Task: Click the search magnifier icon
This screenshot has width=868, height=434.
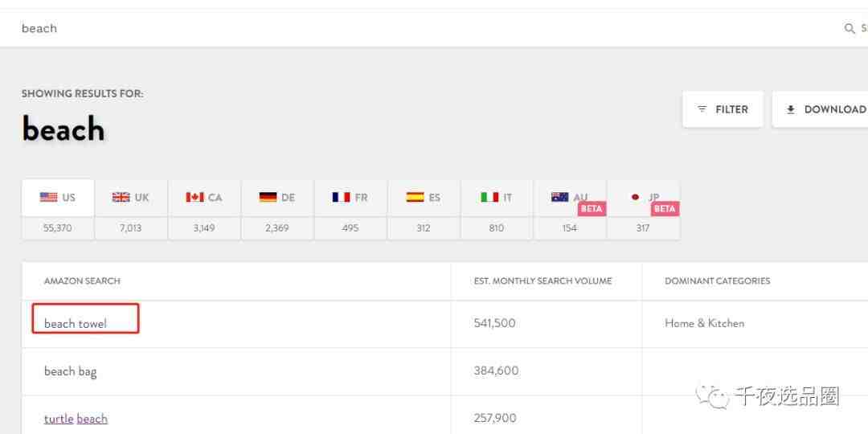Action: (849, 29)
